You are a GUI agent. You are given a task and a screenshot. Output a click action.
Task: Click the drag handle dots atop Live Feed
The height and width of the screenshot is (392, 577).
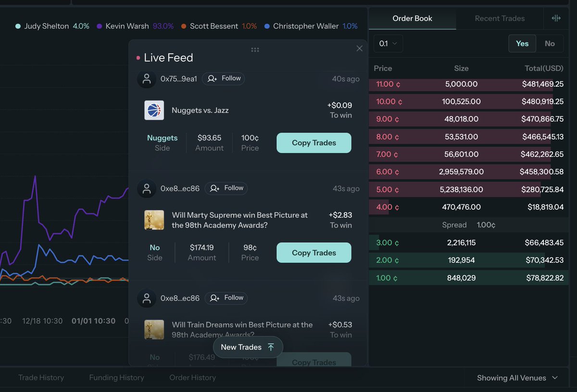coord(255,49)
